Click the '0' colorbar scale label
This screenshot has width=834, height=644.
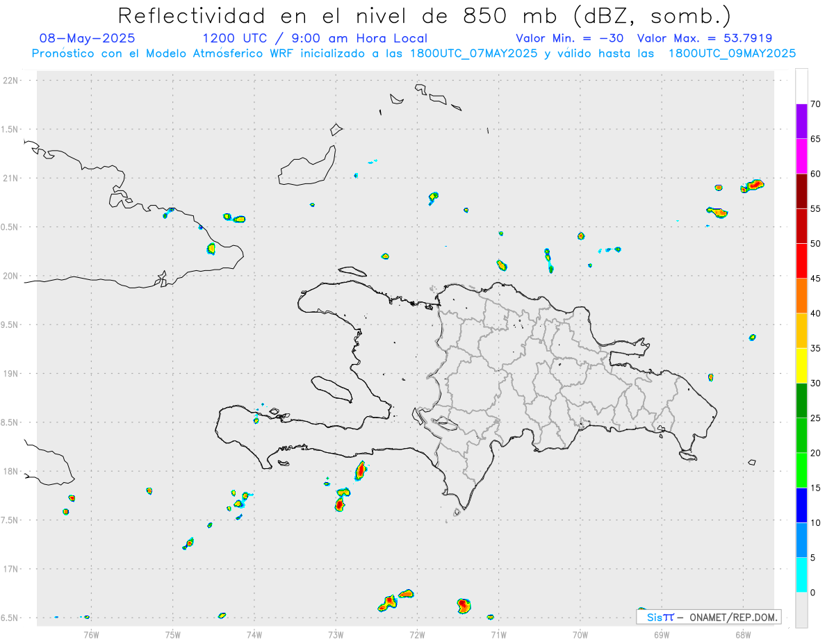(812, 593)
